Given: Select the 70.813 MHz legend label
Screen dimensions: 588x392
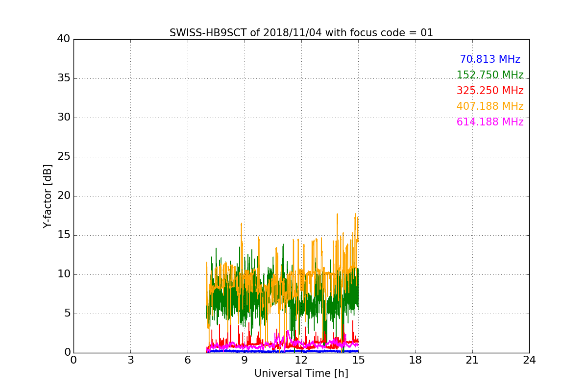Looking at the screenshot, I should pos(490,59).
